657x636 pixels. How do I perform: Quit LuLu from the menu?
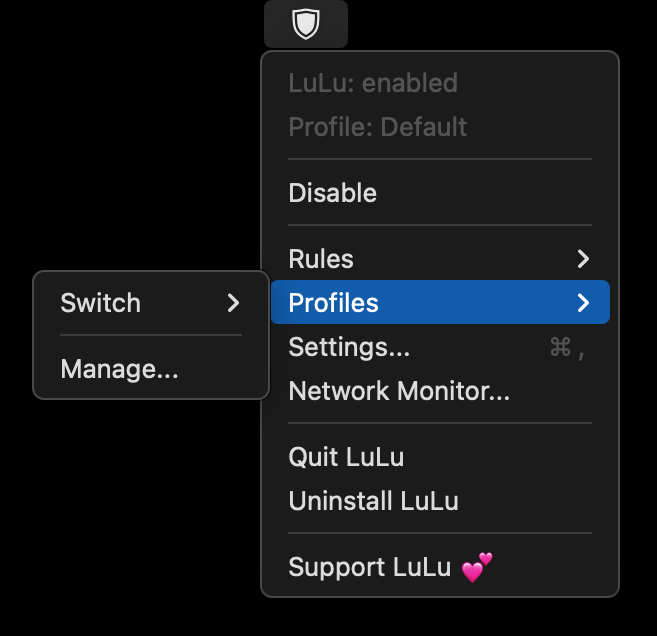(x=440, y=457)
